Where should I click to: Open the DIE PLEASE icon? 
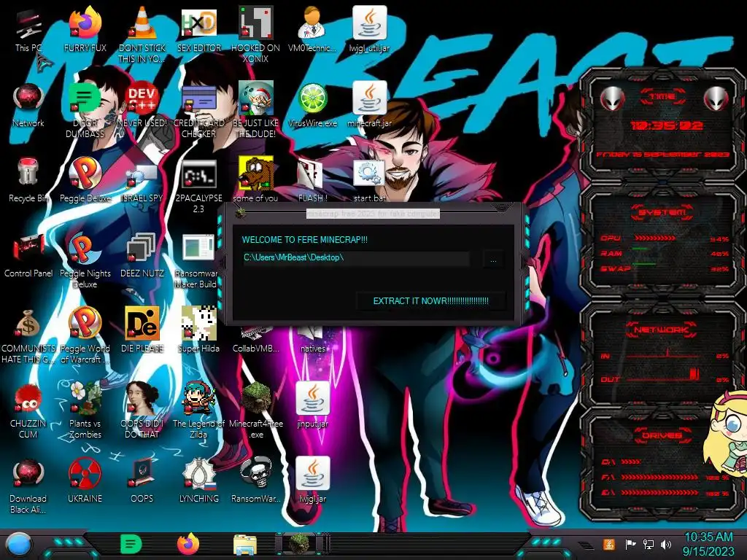[142, 324]
